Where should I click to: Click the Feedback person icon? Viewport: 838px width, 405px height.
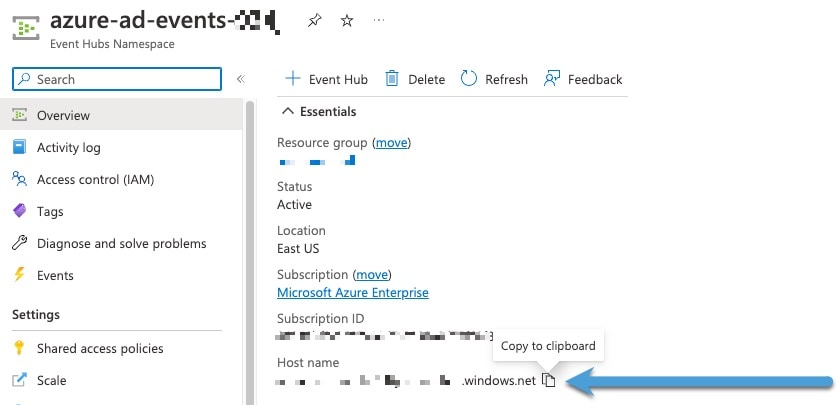pyautogui.click(x=552, y=79)
